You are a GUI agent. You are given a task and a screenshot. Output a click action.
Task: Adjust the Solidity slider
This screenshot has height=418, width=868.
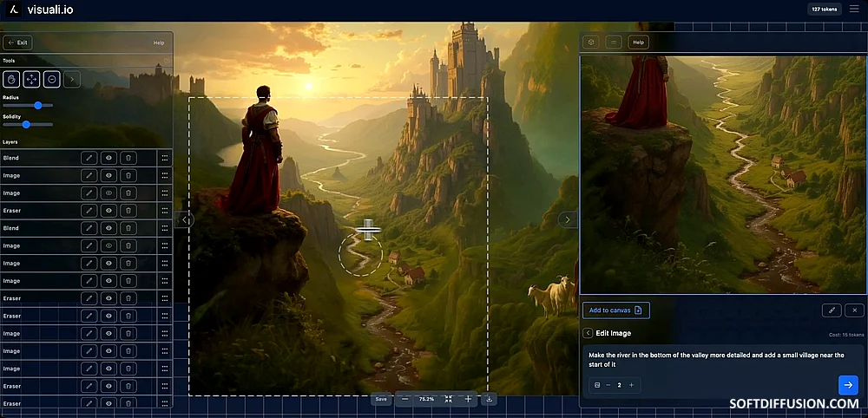pyautogui.click(x=28, y=124)
